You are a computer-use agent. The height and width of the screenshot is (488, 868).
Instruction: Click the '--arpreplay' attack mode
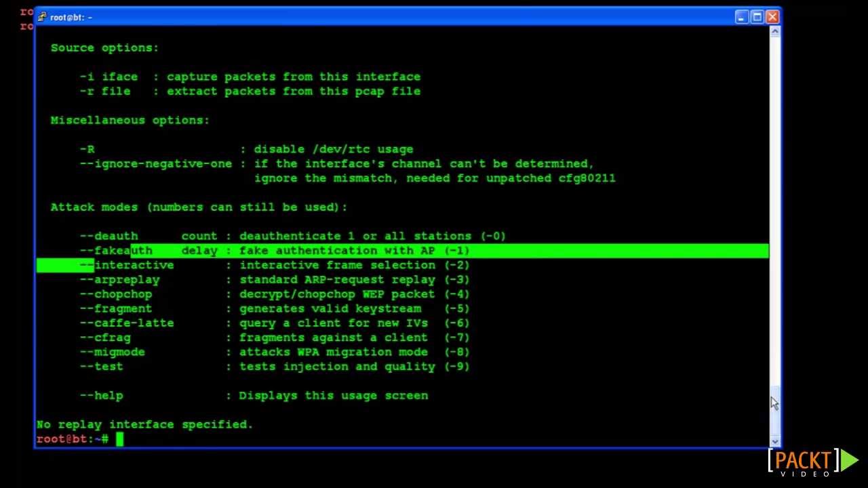click(119, 280)
